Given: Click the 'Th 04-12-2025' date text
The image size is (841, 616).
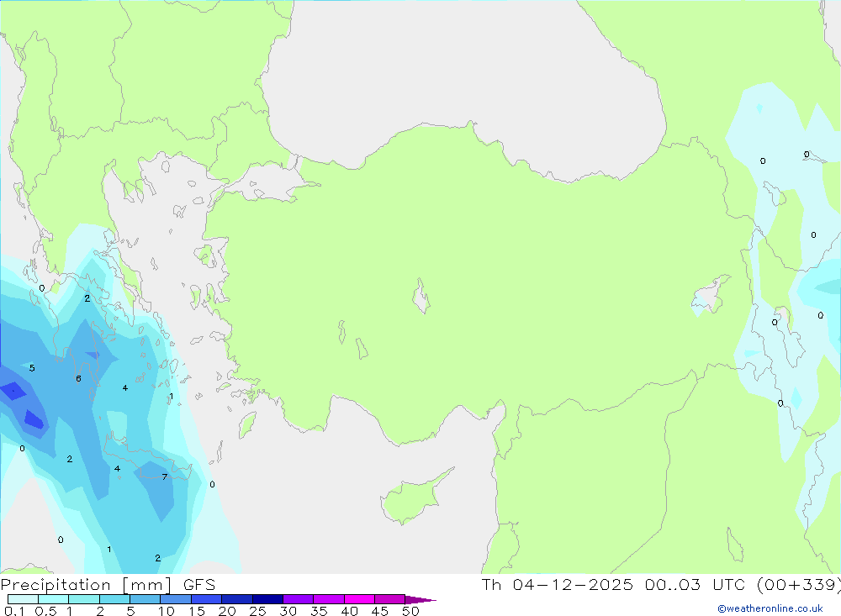Looking at the screenshot, I should click(557, 585).
